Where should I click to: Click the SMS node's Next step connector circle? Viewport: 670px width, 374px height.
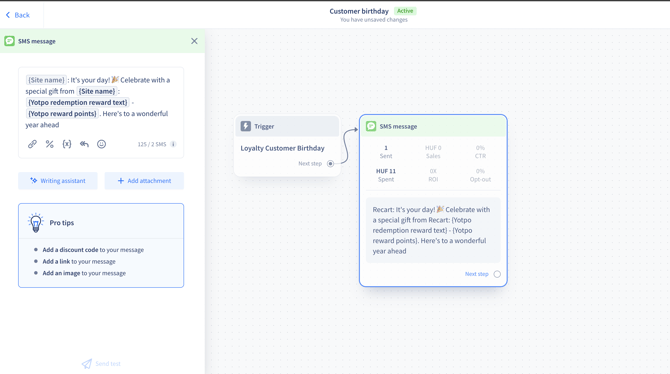[x=497, y=274]
